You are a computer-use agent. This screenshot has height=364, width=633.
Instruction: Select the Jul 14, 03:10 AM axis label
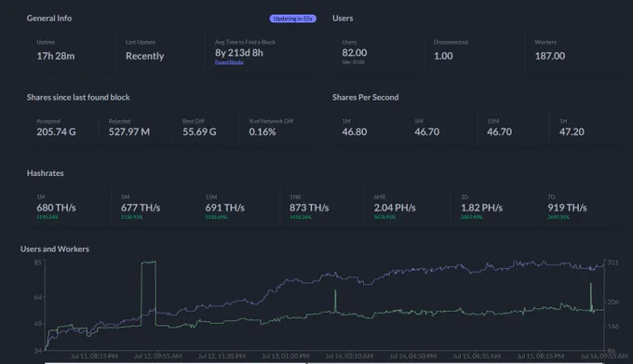349,356
